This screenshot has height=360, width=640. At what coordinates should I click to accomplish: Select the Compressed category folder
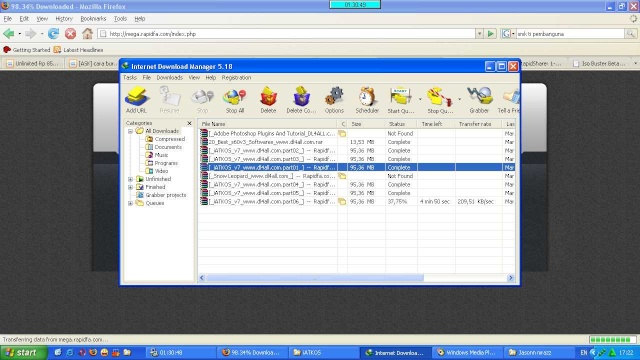166,139
